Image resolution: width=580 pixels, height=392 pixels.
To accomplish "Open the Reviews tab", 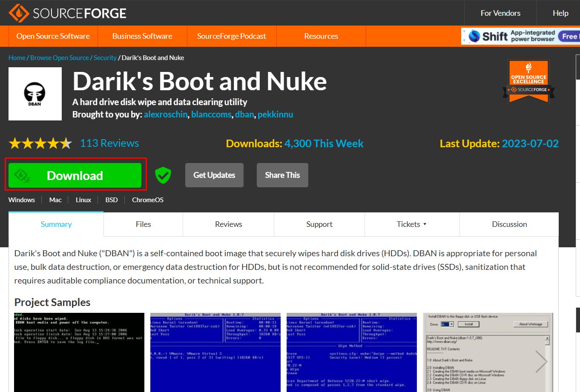I will [x=228, y=224].
